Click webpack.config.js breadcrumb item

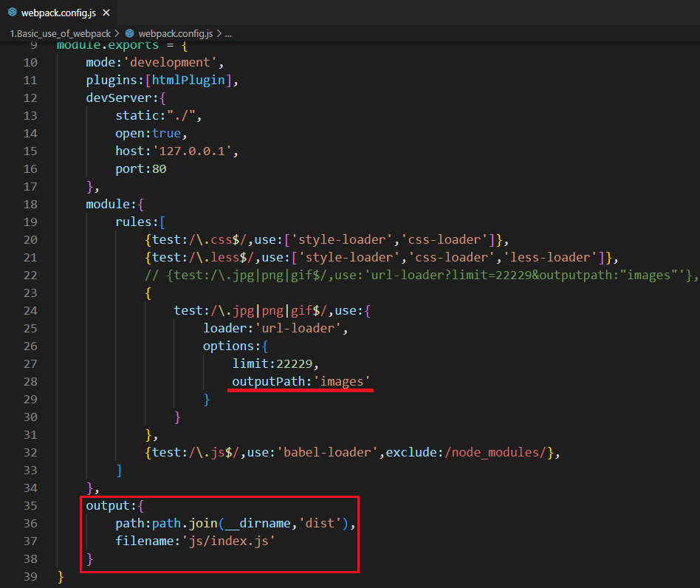[x=176, y=33]
